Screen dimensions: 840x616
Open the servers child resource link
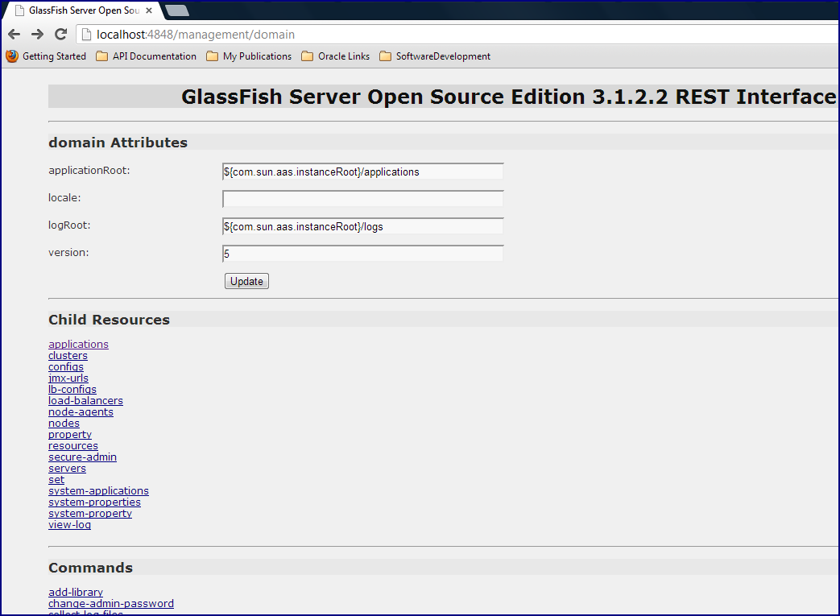[67, 468]
